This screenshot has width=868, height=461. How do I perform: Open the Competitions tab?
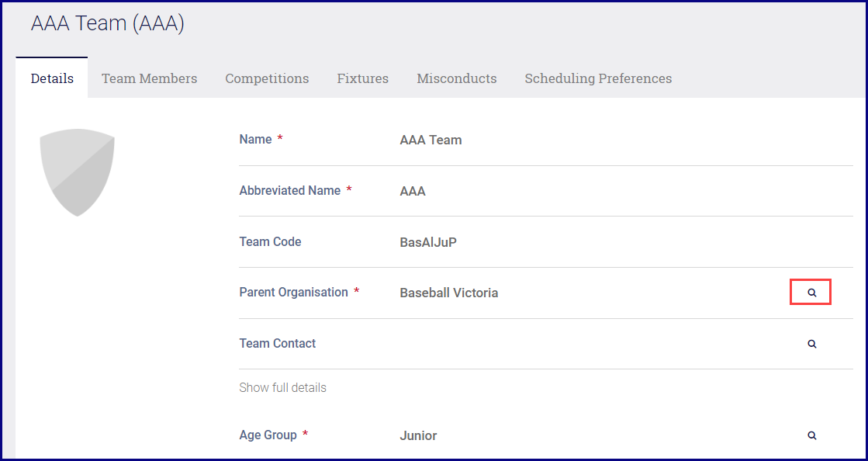click(x=267, y=78)
